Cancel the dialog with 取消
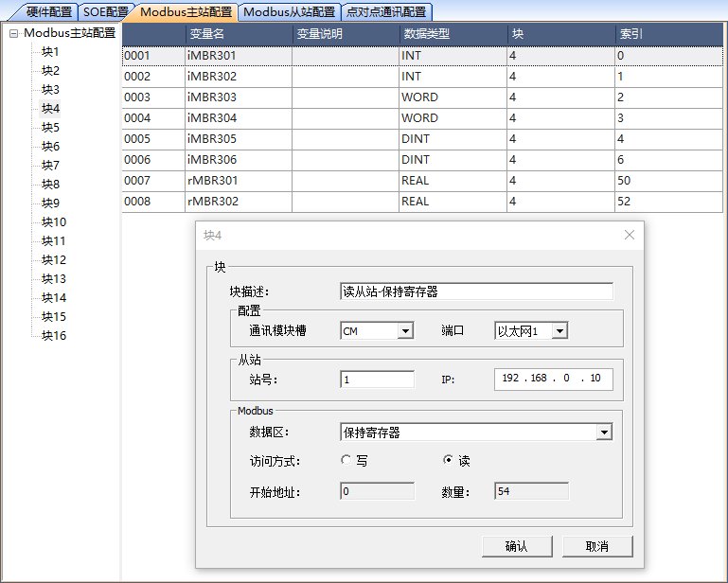This screenshot has height=583, width=728. (597, 546)
